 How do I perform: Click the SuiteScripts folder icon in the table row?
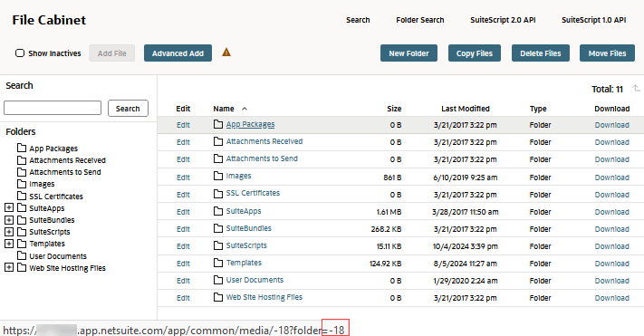218,245
